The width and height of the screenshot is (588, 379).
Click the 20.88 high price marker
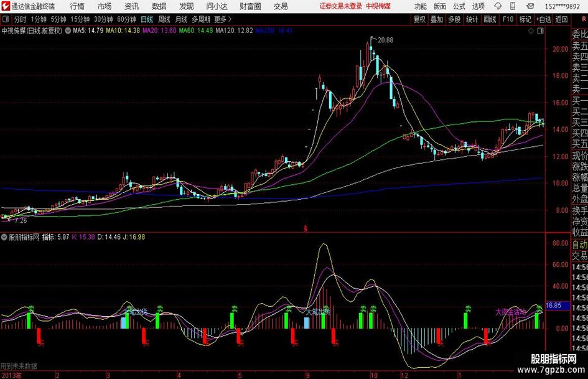tap(385, 40)
